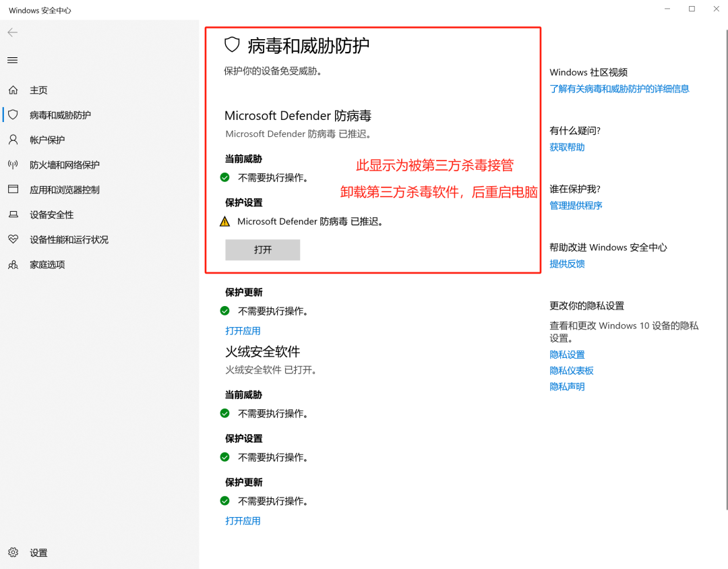
Task: Click the 提供反馈 link
Action: (x=567, y=264)
